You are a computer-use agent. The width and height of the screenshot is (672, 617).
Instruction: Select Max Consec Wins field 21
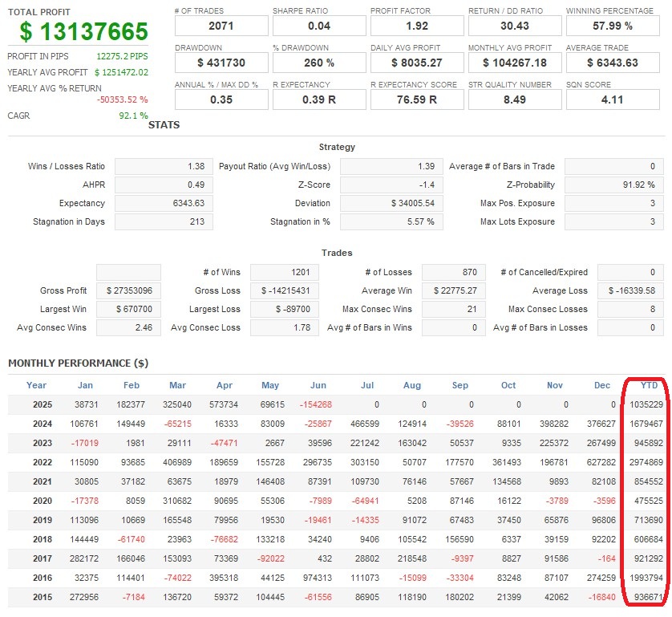454,309
